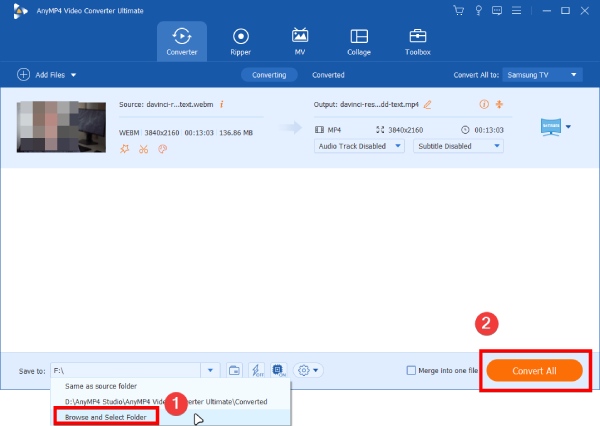Expand the Samsung TV format dropdown
600x426 pixels.
[545, 75]
